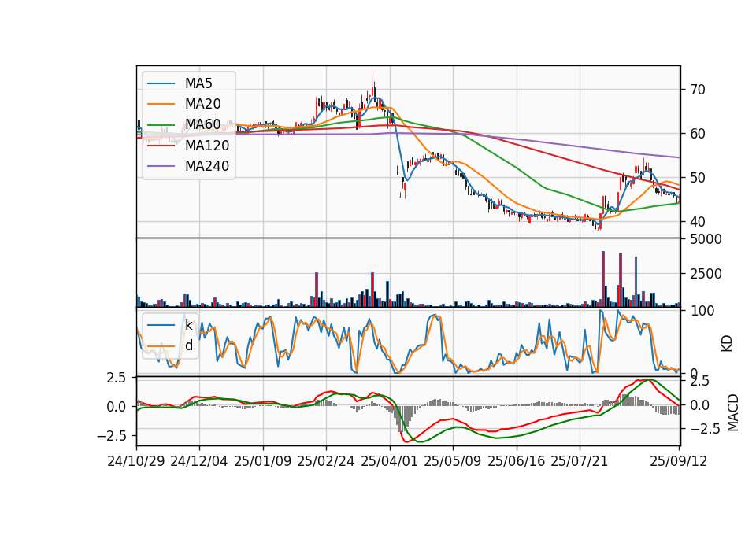This screenshot has height=543, width=756.
Task: Click the KD axis title
Action: [727, 344]
